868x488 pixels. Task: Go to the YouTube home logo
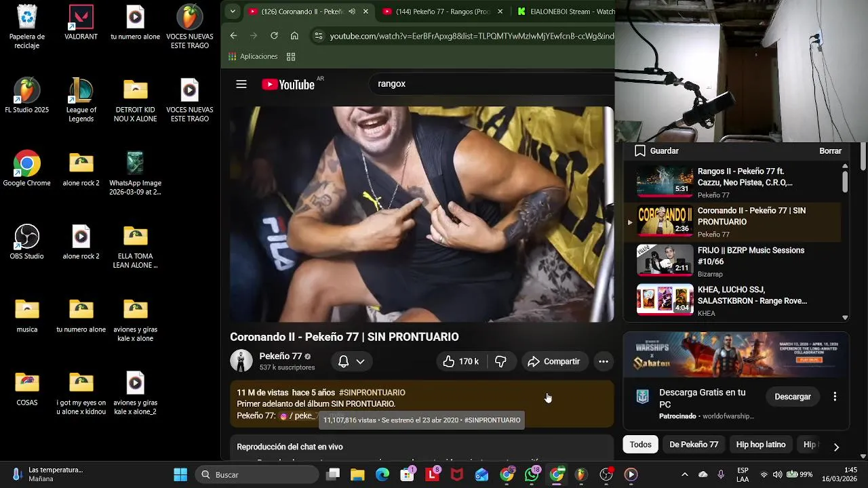tap(288, 84)
